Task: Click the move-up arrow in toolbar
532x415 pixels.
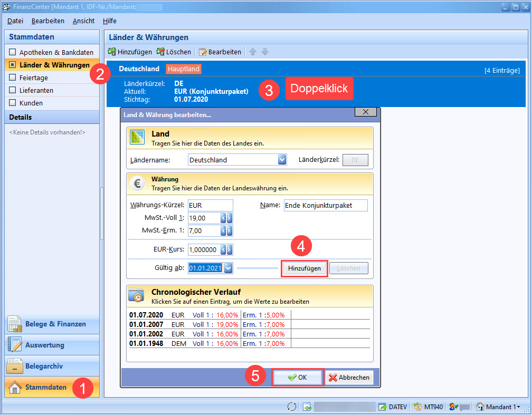Action: (253, 52)
